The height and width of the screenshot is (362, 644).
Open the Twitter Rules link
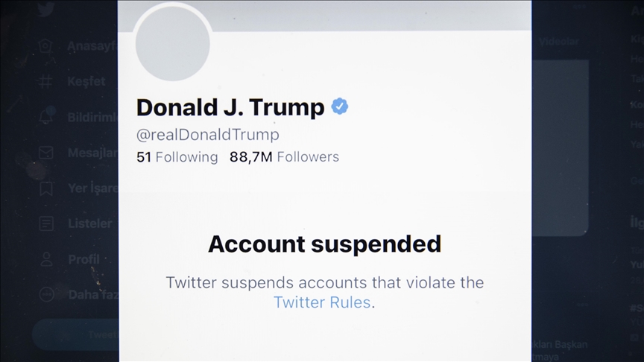pos(321,302)
